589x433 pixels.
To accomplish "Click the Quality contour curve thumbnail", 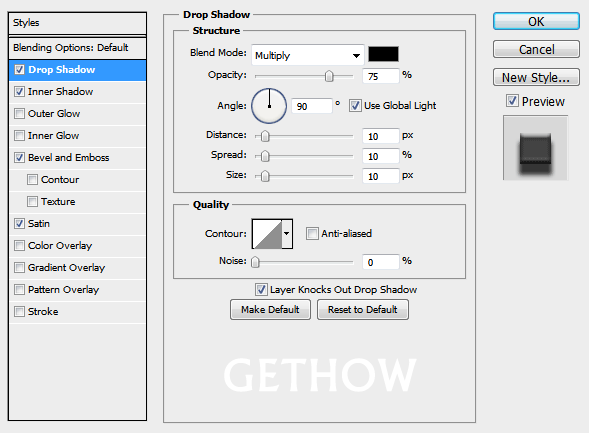I will pyautogui.click(x=267, y=234).
